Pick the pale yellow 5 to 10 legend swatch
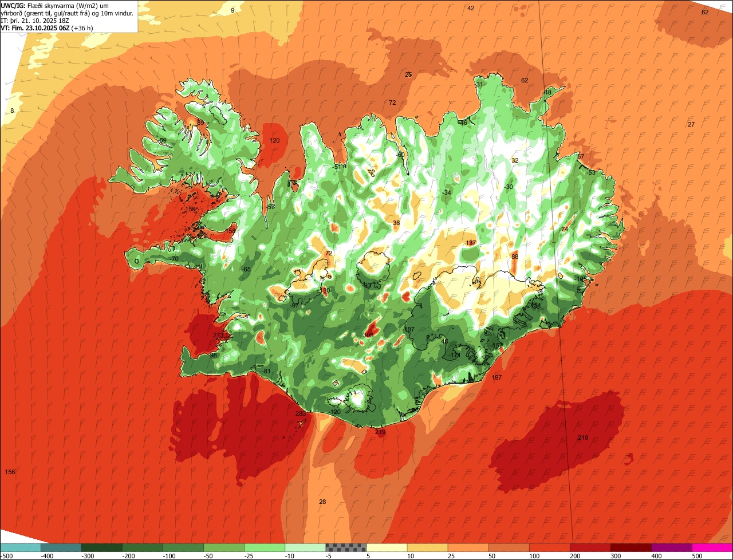Screen dimensions: 733x560 [x=386, y=547]
